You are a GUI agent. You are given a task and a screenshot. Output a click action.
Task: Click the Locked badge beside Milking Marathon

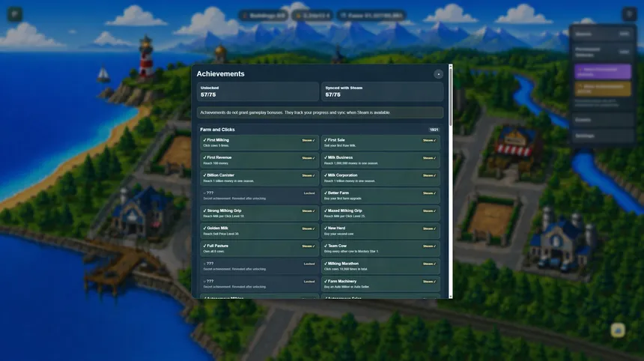pyautogui.click(x=309, y=264)
